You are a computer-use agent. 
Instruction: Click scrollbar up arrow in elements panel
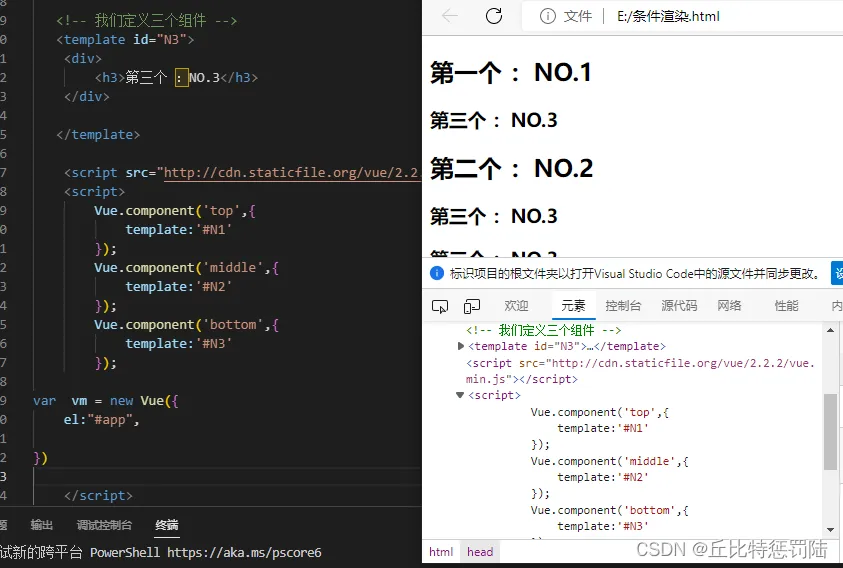pyautogui.click(x=830, y=330)
